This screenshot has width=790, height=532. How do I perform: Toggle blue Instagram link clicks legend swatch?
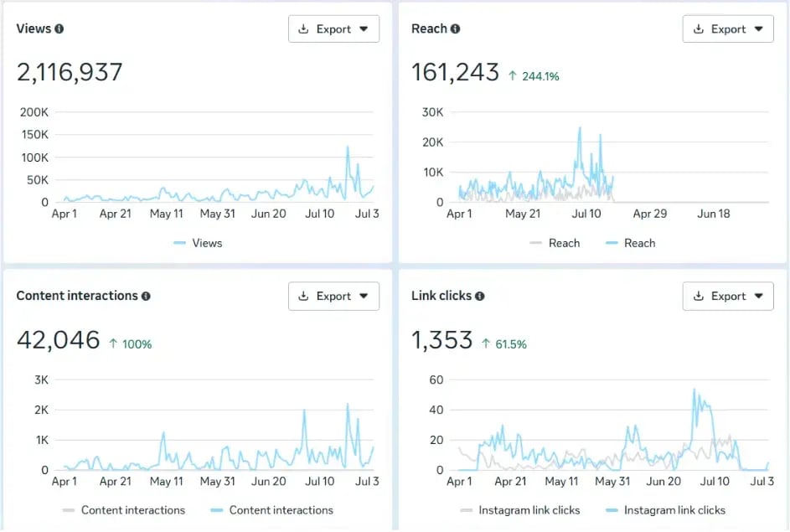click(612, 510)
